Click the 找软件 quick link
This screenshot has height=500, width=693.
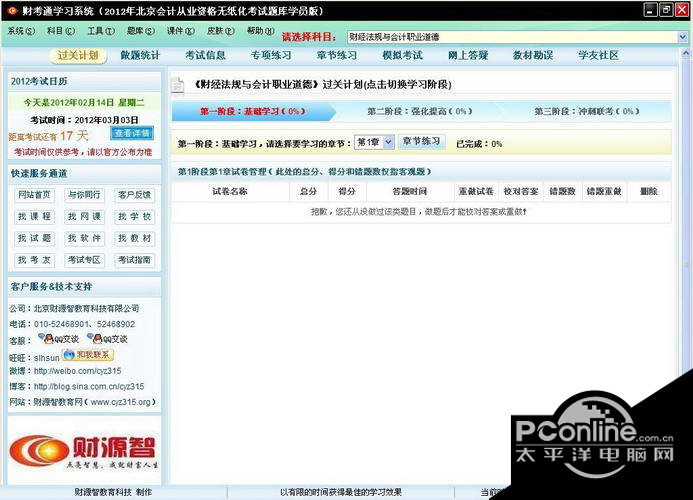click(84, 238)
